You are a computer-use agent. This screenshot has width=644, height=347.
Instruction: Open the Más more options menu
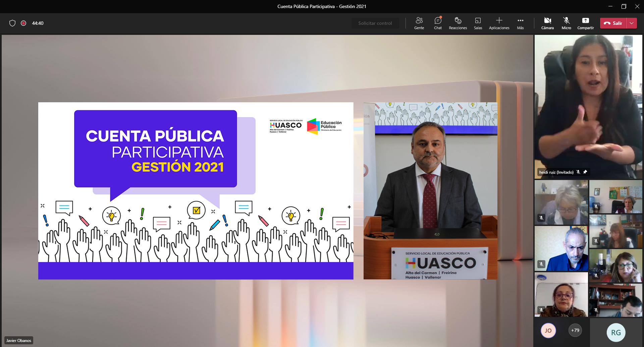(520, 23)
